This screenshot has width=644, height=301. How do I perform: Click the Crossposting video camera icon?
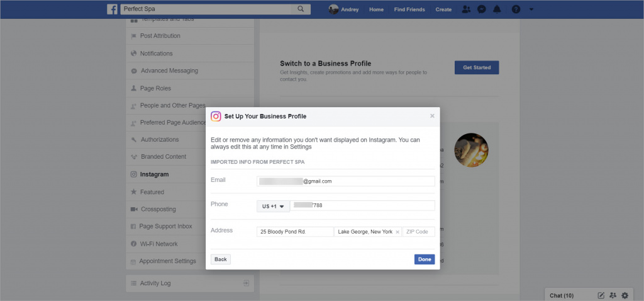[x=134, y=209]
